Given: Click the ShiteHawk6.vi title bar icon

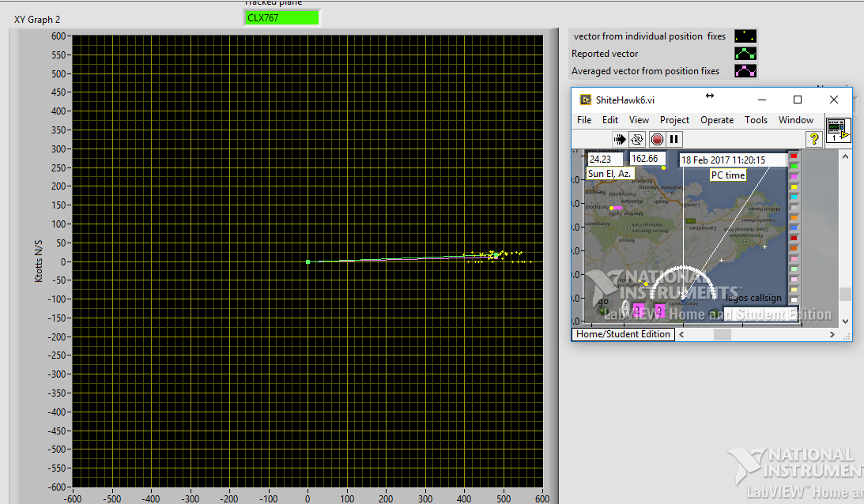Looking at the screenshot, I should (x=586, y=100).
